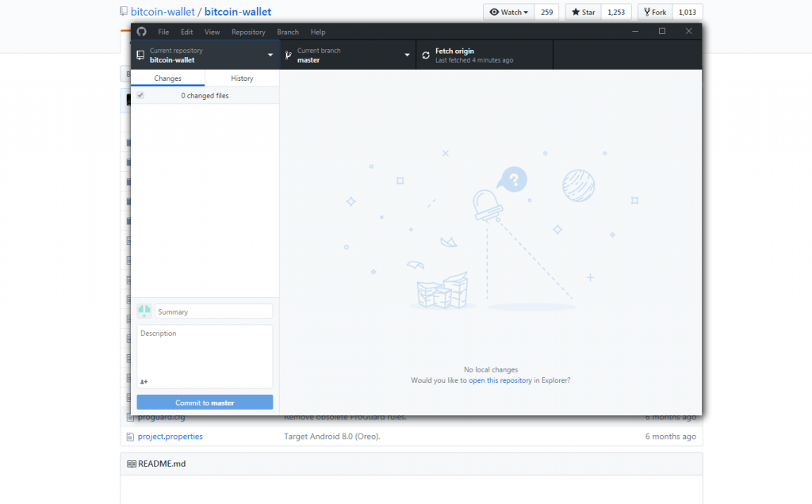Expand the Current repository dropdown arrow
812x504 pixels.
[x=270, y=55]
